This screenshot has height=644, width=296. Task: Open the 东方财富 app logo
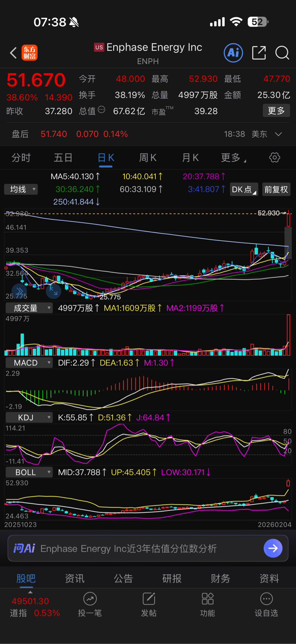[x=30, y=52]
